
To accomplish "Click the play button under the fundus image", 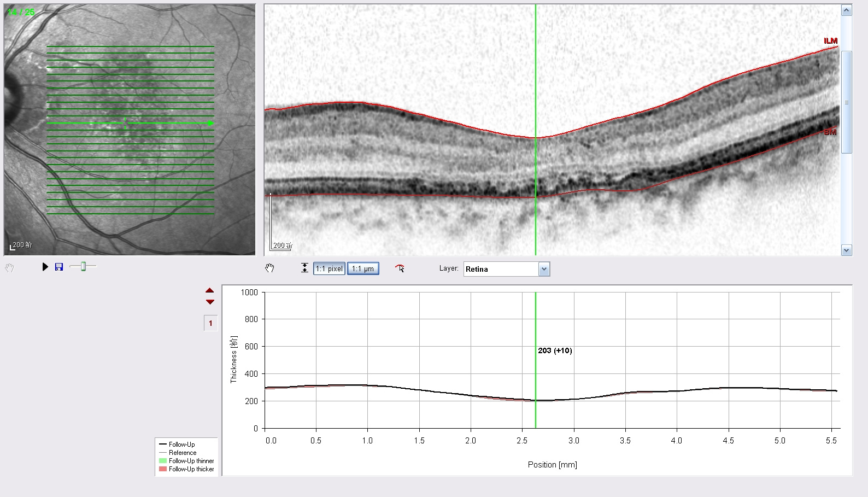I will (x=45, y=267).
